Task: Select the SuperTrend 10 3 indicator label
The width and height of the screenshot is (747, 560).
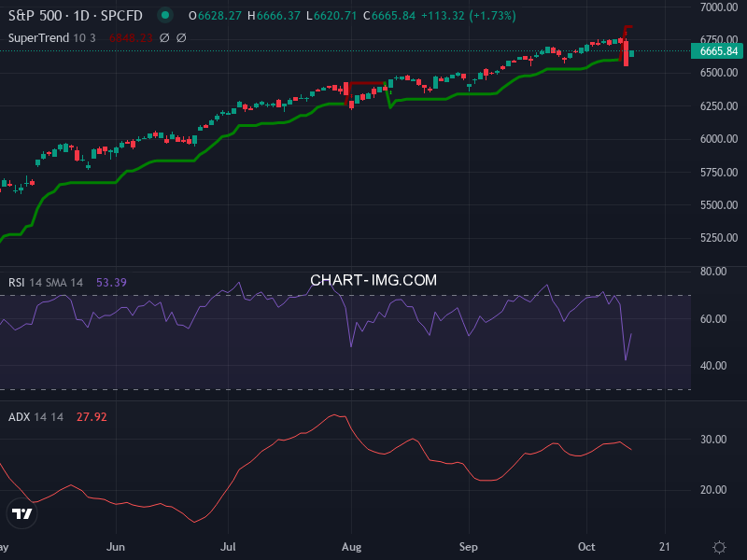Action: [x=53, y=37]
